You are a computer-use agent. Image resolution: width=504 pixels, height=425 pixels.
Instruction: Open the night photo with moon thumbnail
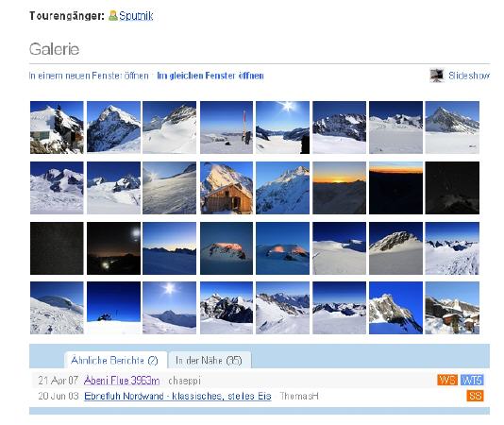pyautogui.click(x=113, y=248)
